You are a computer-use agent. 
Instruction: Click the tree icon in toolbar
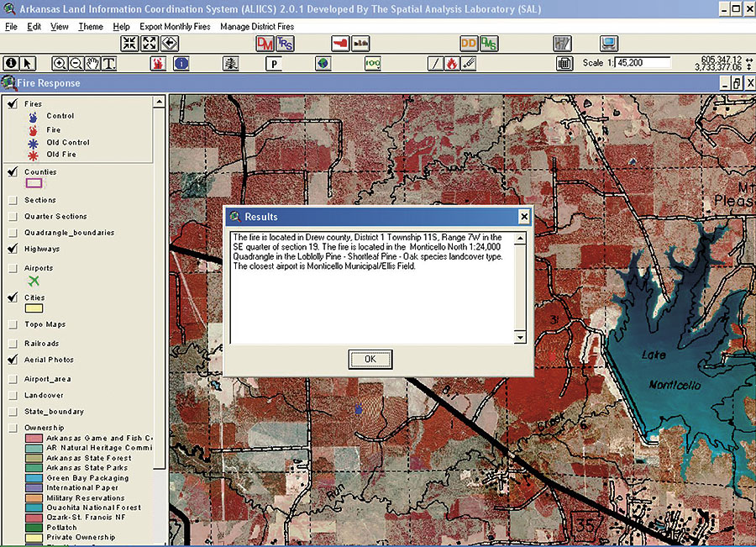coord(231,63)
